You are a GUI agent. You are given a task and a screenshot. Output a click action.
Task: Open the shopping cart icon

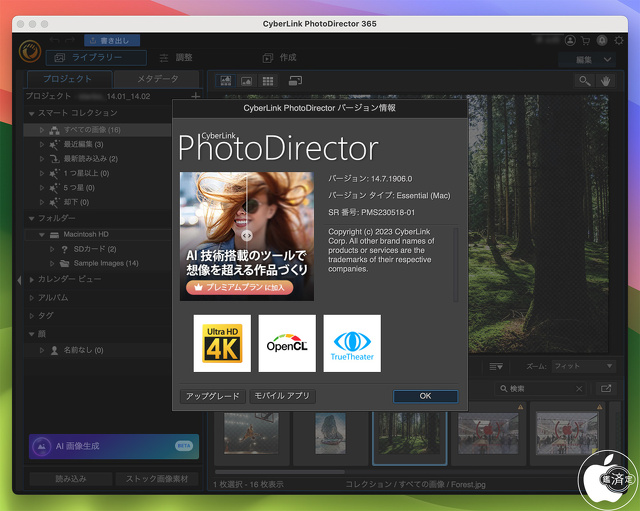(586, 40)
